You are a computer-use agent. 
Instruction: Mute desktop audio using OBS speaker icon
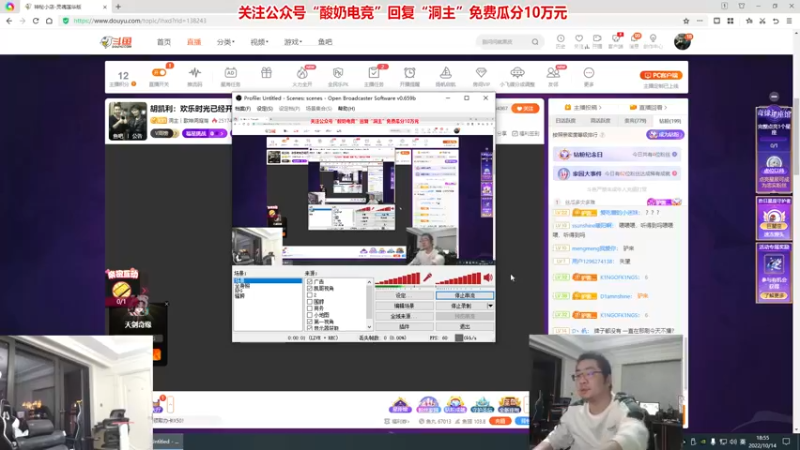pyautogui.click(x=488, y=278)
